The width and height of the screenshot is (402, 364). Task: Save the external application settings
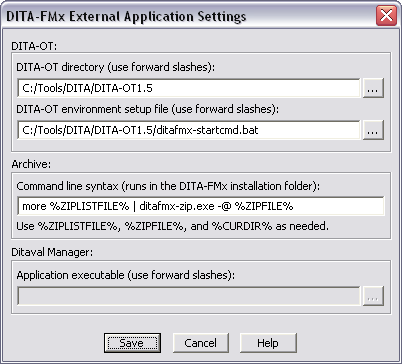tap(132, 343)
